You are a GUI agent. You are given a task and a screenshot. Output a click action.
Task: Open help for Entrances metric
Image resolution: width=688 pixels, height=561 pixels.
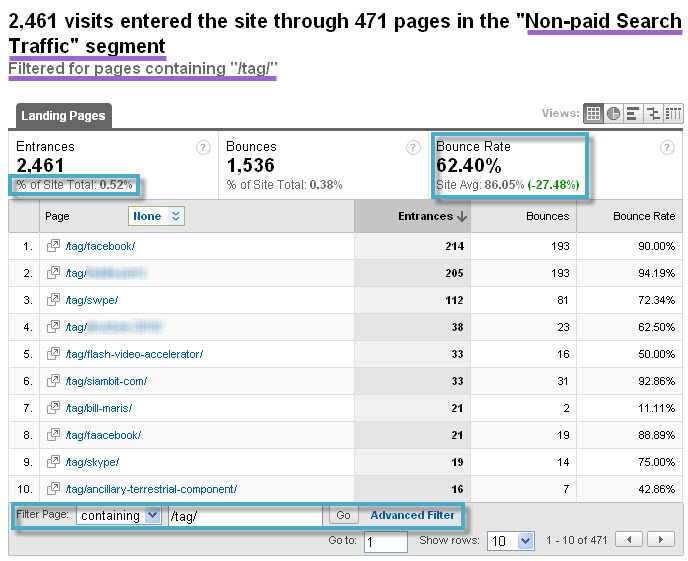pyautogui.click(x=203, y=147)
